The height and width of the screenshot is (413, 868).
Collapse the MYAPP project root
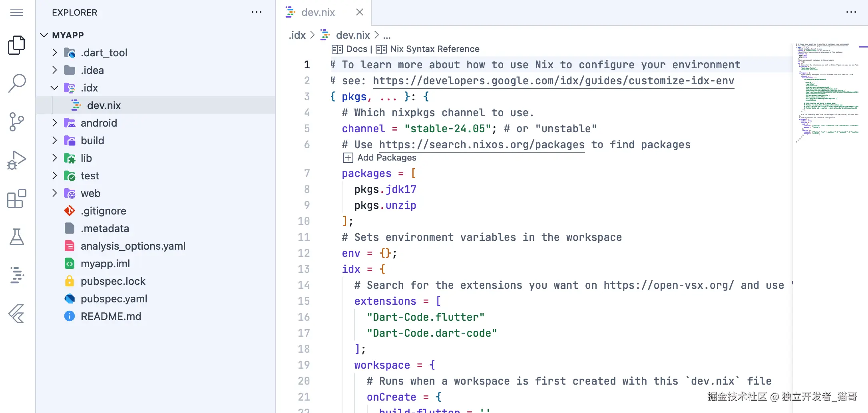[x=44, y=35]
